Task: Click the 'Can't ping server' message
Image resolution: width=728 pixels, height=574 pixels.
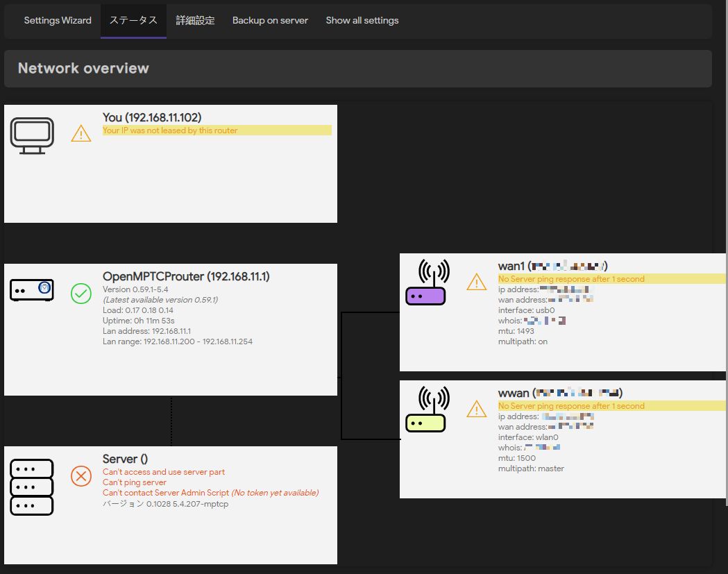Action: pos(134,482)
